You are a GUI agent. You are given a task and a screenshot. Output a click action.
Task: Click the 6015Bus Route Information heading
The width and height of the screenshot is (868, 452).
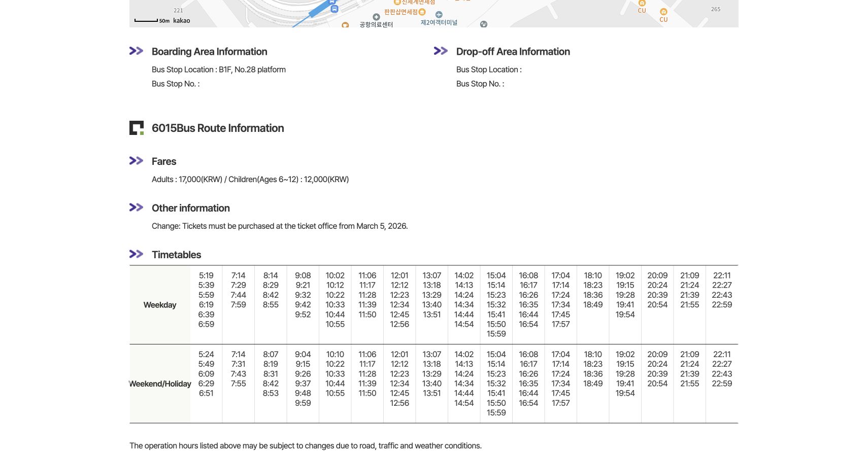pos(218,128)
